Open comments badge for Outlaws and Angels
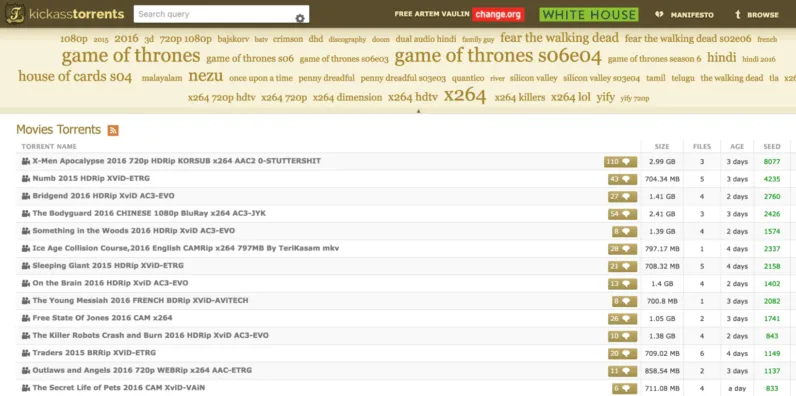The width and height of the screenshot is (796, 396). point(622,371)
